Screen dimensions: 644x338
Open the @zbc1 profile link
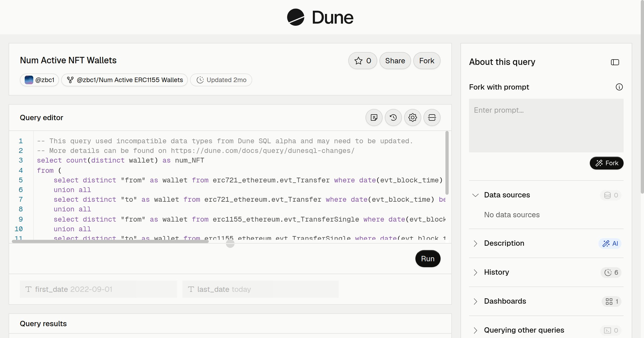tap(39, 80)
